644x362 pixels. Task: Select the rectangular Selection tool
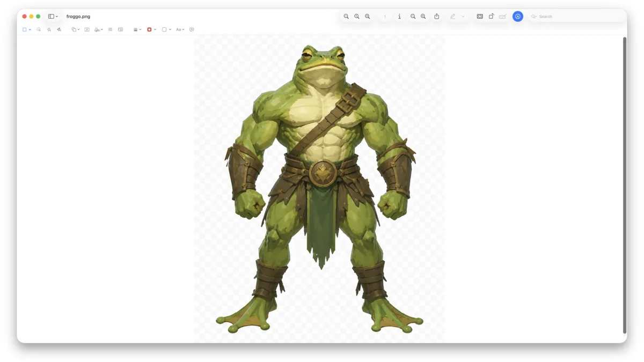point(25,29)
